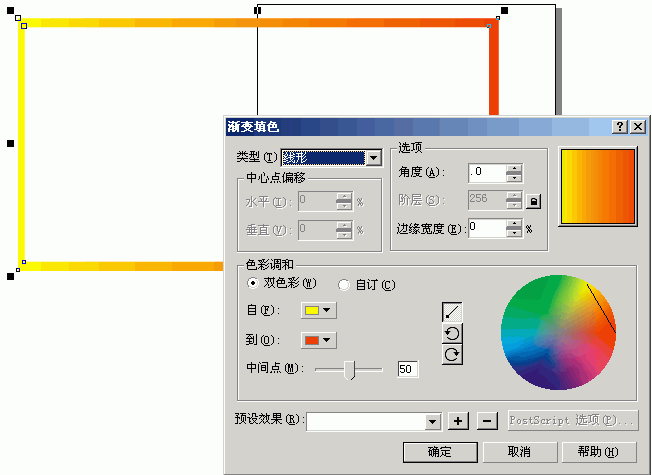The image size is (652, 475).
Task: Click the question mark help icon in title bar
Action: (620, 126)
